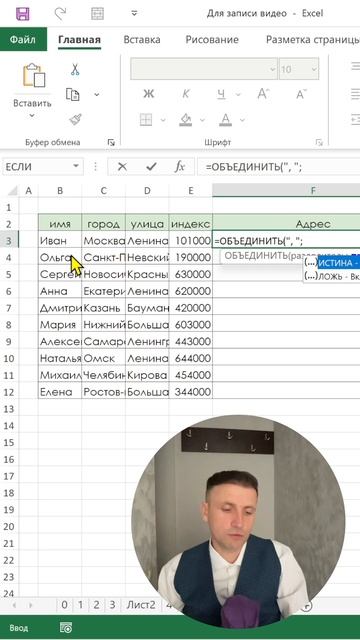
Task: Open sheet tab 0
Action: click(64, 604)
